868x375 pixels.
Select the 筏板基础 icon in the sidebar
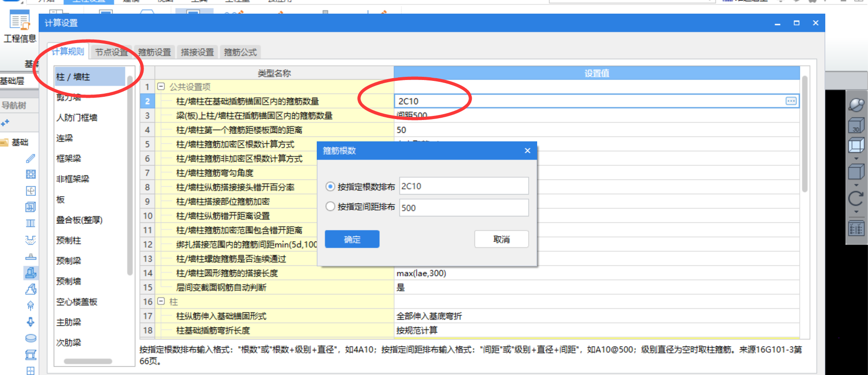(30, 175)
